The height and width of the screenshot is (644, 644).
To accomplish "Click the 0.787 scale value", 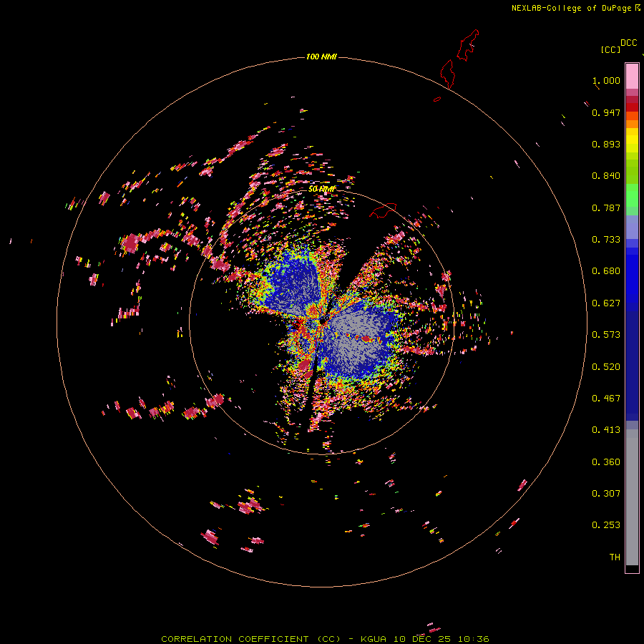I will click(606, 208).
